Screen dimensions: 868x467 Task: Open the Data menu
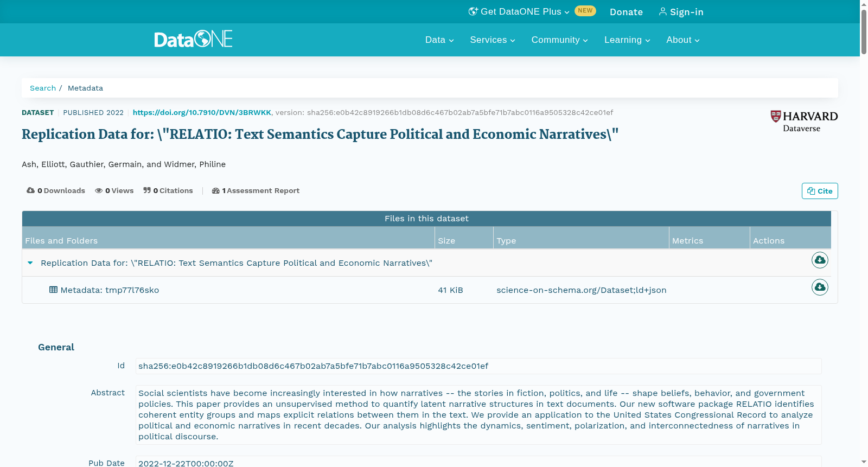pyautogui.click(x=439, y=40)
